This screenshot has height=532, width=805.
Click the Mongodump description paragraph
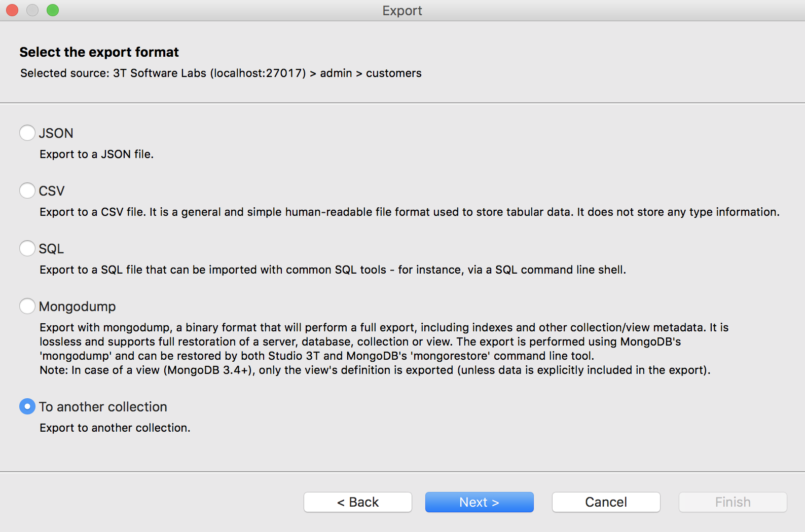[375, 349]
